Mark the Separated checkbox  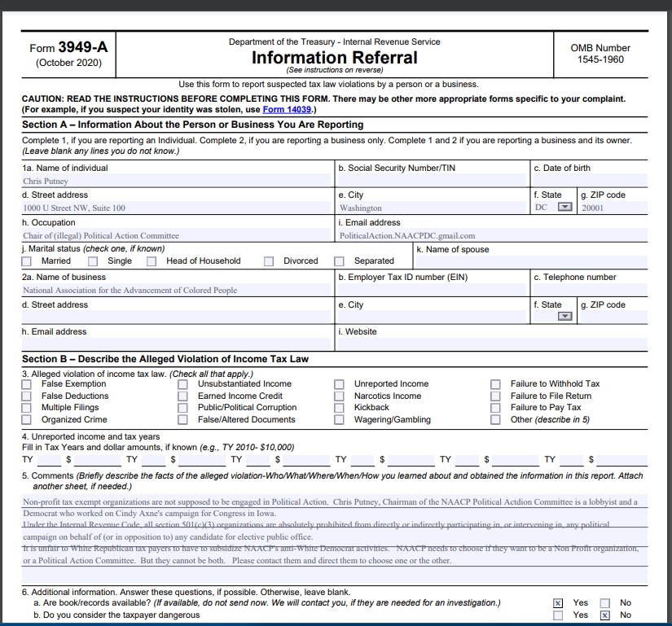(x=339, y=261)
